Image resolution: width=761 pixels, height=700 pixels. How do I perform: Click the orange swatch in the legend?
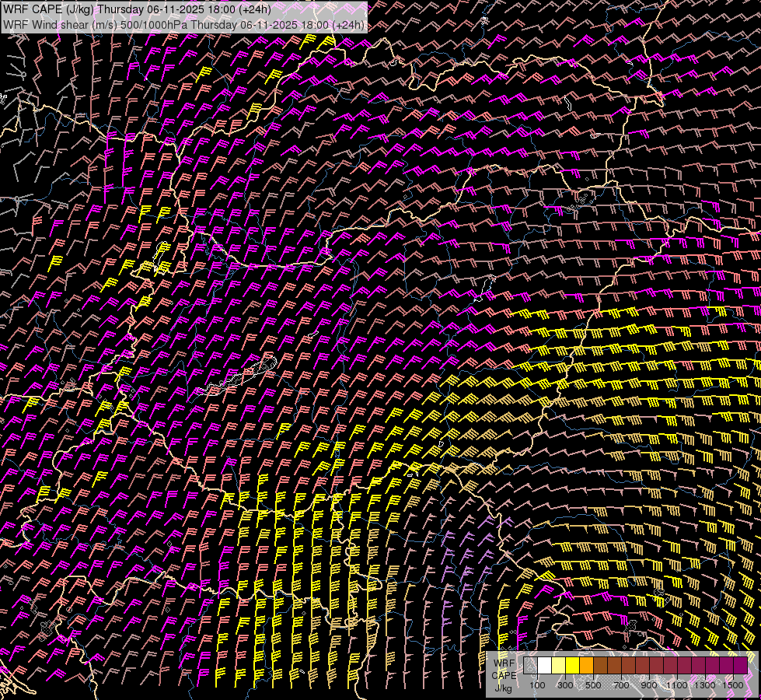pyautogui.click(x=586, y=666)
